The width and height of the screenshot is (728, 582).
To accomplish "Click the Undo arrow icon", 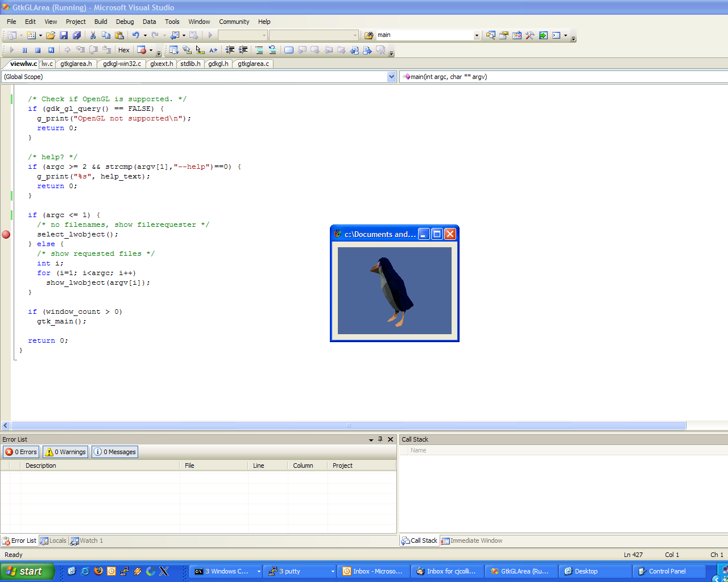I will [x=135, y=35].
